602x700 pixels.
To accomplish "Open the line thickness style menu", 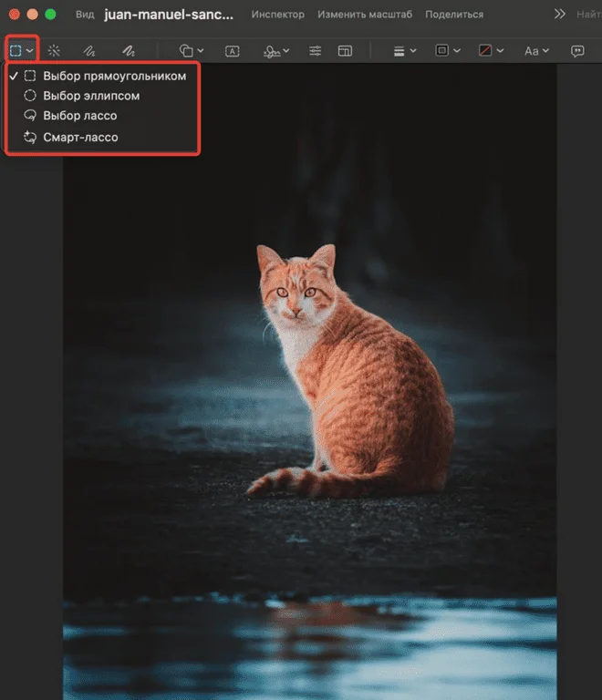I will pyautogui.click(x=404, y=51).
